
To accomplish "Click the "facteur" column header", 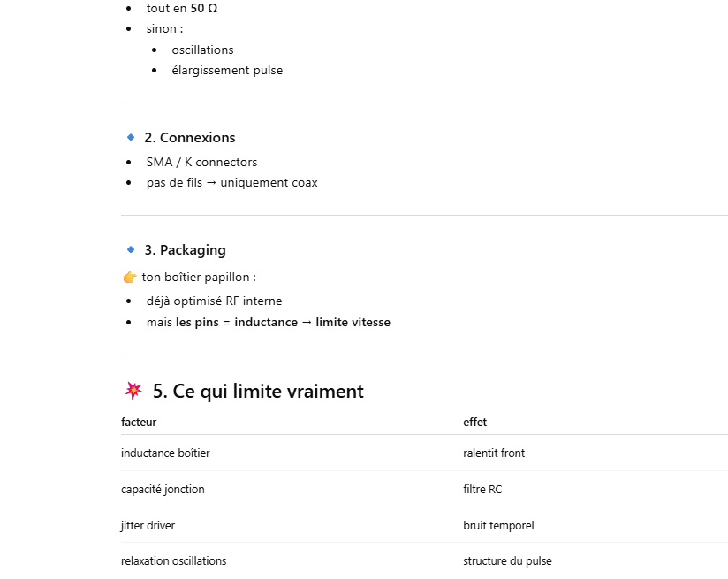I will coord(139,423).
